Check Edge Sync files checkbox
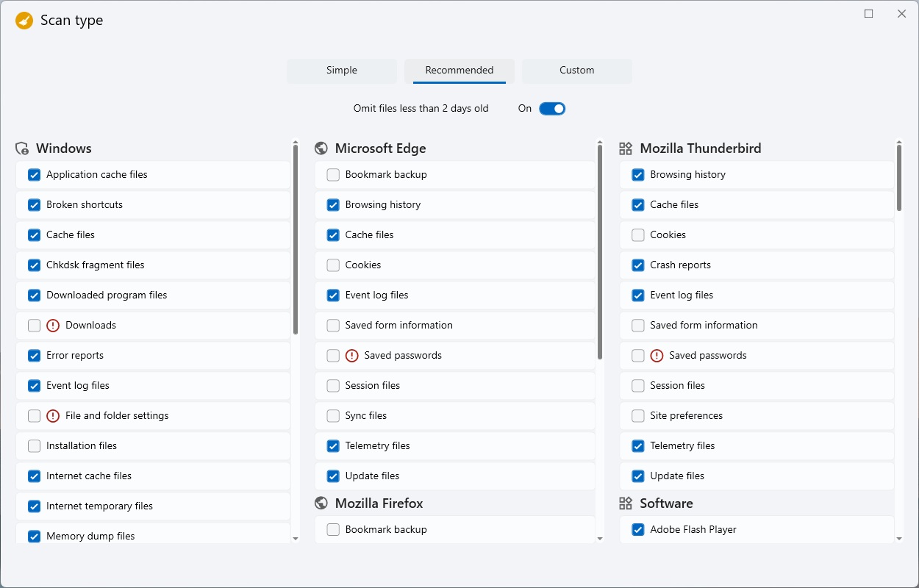The width and height of the screenshot is (919, 588). click(x=333, y=416)
